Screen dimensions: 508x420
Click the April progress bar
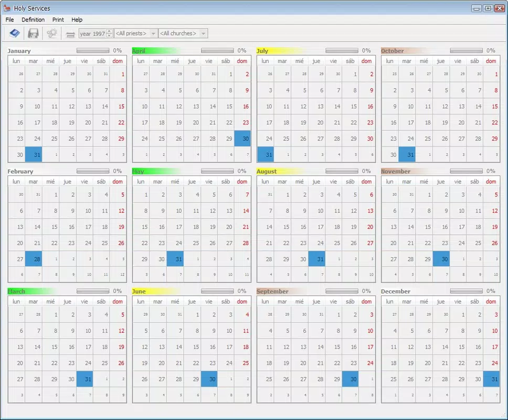(x=217, y=50)
